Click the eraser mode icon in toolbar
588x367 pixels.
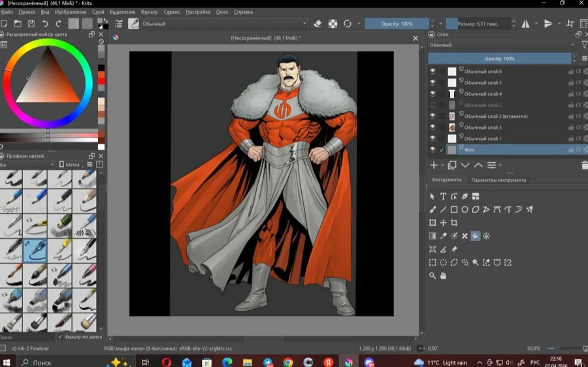point(318,24)
